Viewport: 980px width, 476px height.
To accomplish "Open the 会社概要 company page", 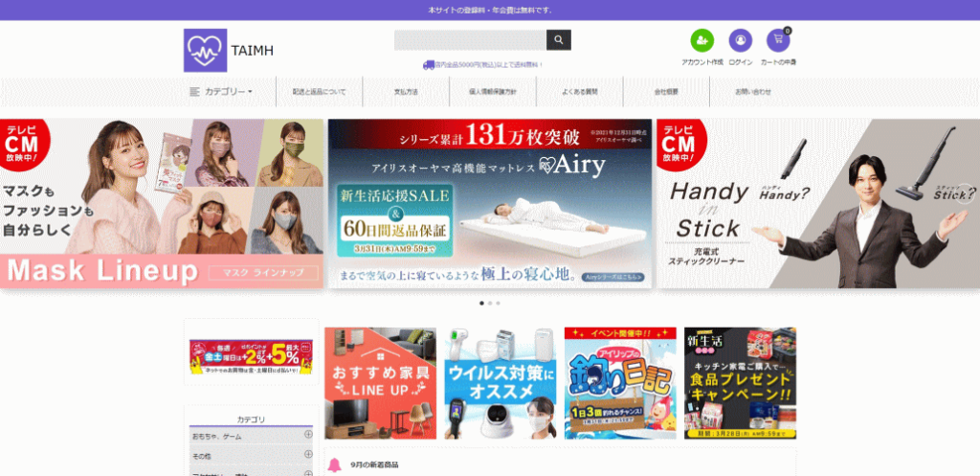I will [666, 92].
